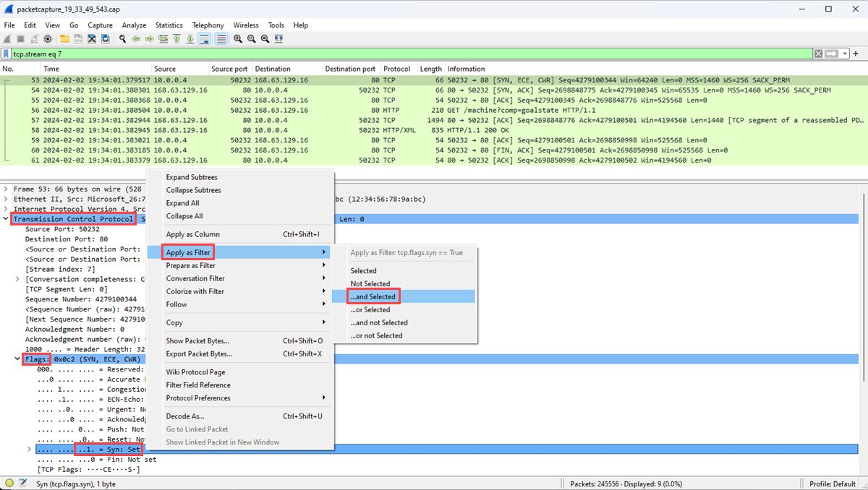Close the current capture file
Screen dimensions: 868x490
click(92, 38)
